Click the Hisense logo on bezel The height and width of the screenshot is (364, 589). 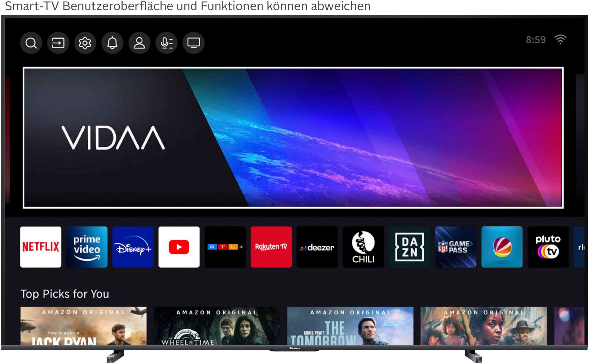click(294, 348)
